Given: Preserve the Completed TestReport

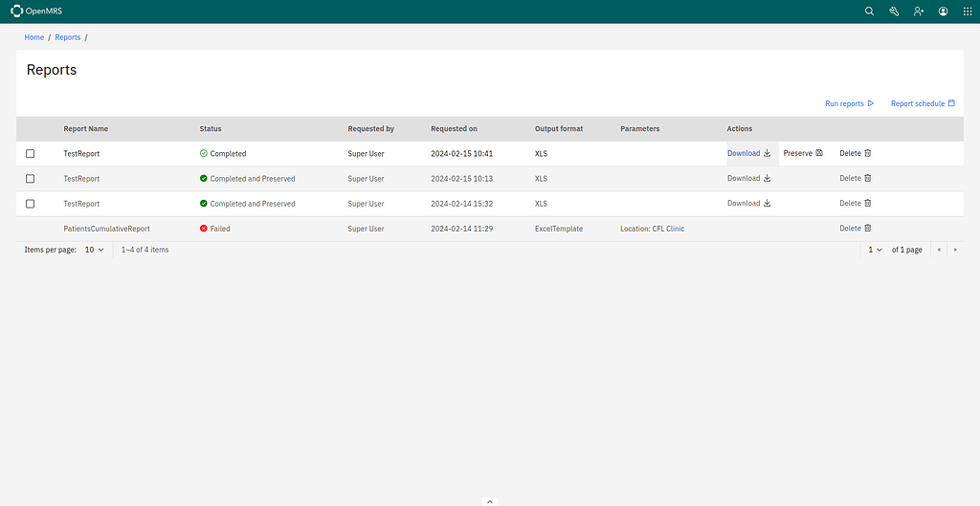Looking at the screenshot, I should point(803,153).
